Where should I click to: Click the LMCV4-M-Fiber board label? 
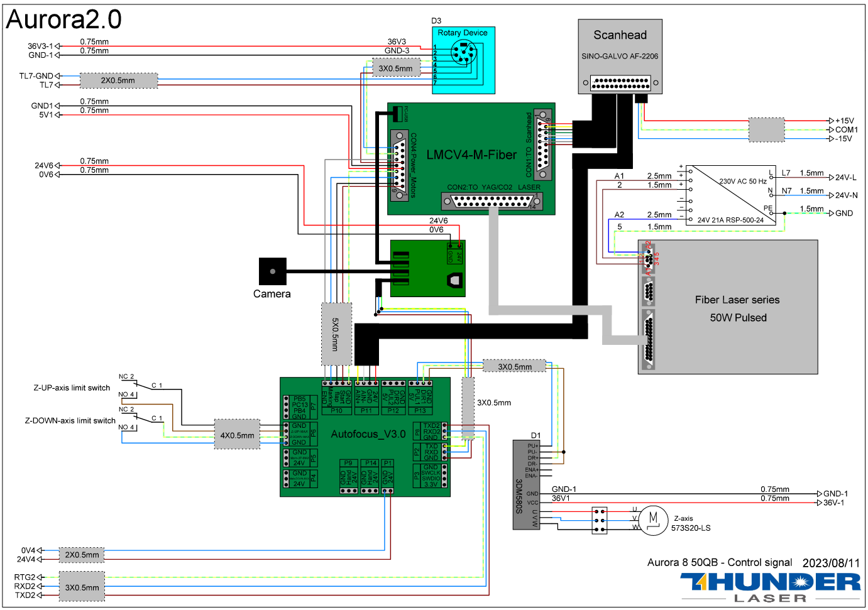click(x=471, y=155)
